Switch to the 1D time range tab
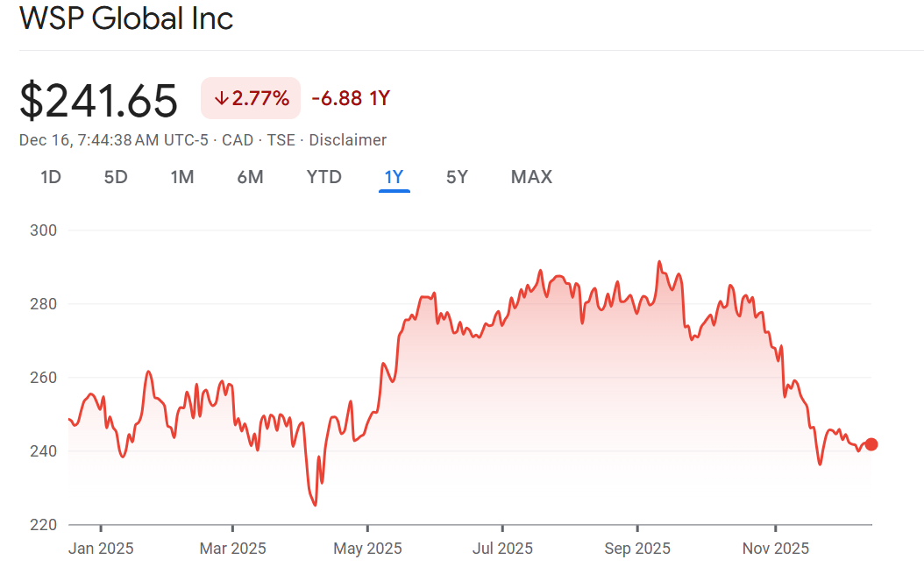 (x=51, y=177)
